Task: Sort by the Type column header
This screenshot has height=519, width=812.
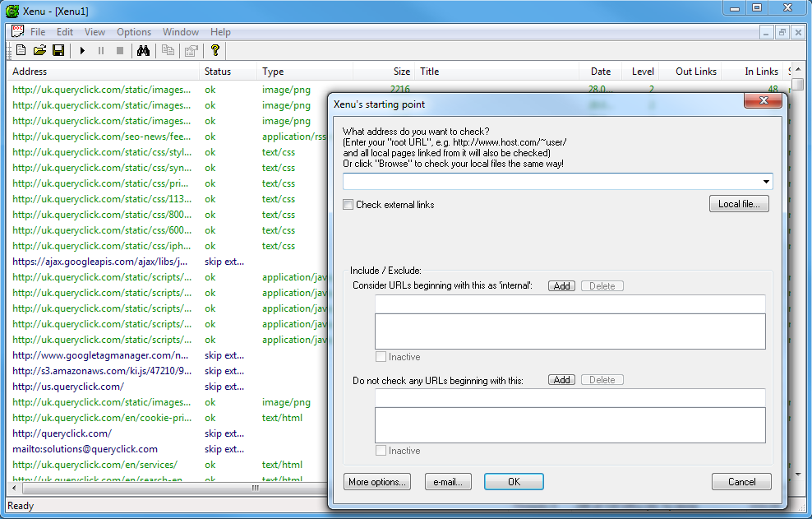Action: 305,72
